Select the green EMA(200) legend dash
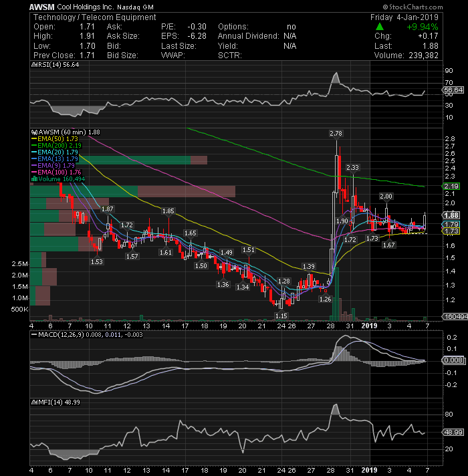The image size is (468, 476). (34, 146)
